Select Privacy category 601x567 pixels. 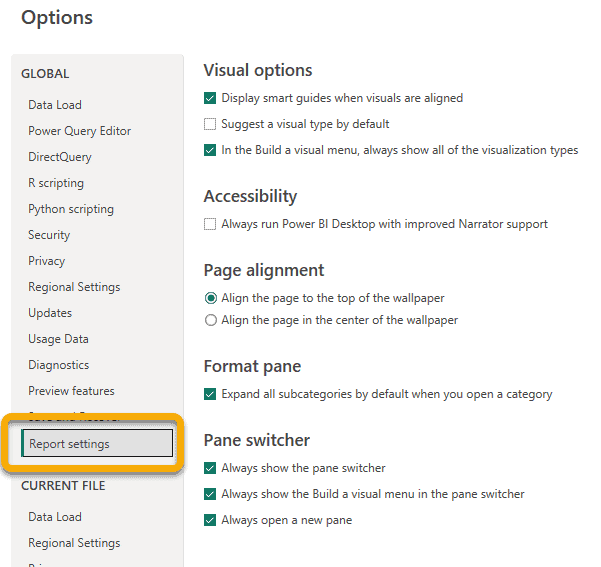click(x=46, y=261)
